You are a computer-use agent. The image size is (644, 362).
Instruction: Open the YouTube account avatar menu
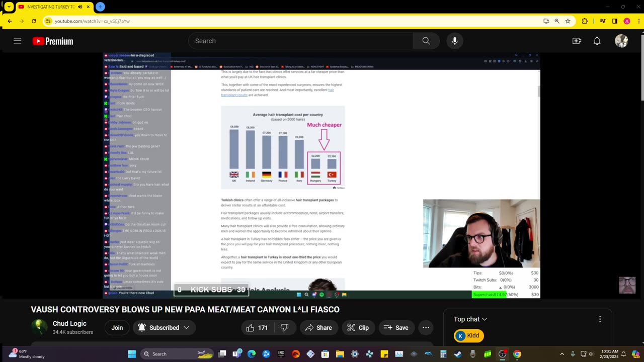[621, 41]
